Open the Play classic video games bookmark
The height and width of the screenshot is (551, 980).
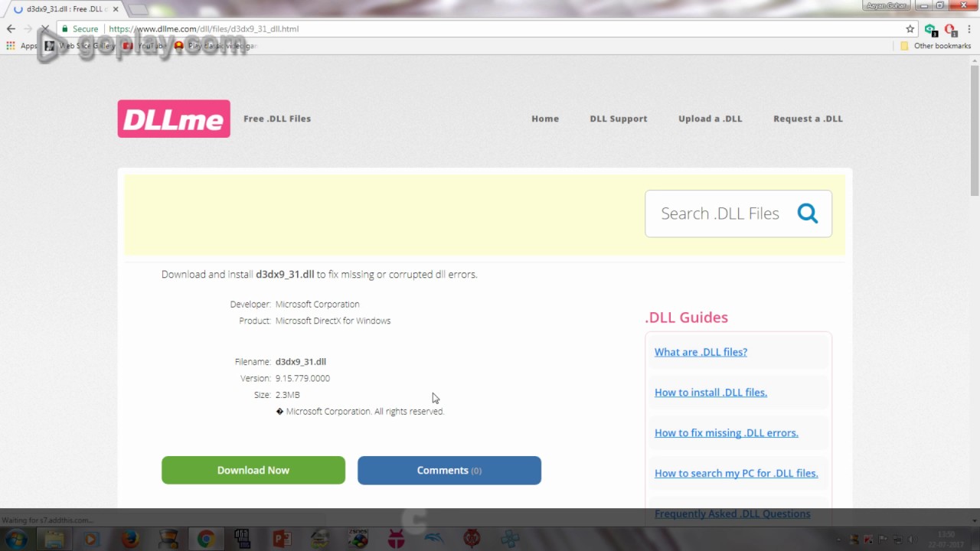(216, 46)
